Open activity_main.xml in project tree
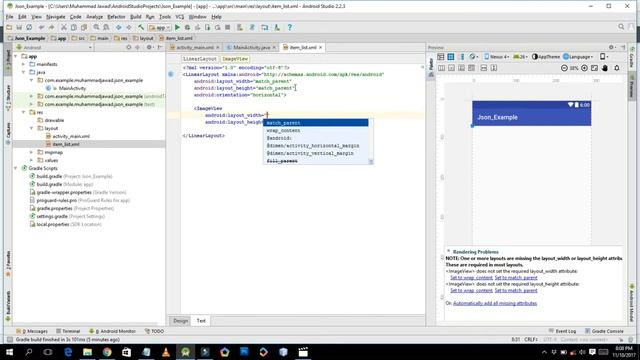 click(x=71, y=136)
